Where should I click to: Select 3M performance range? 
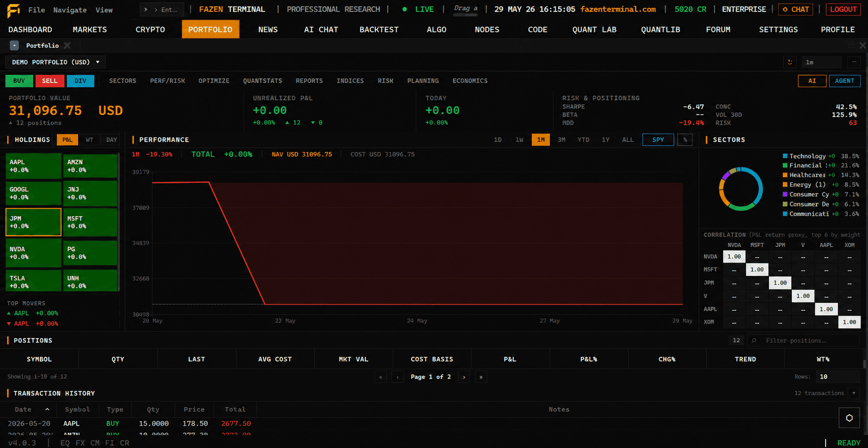click(x=562, y=140)
